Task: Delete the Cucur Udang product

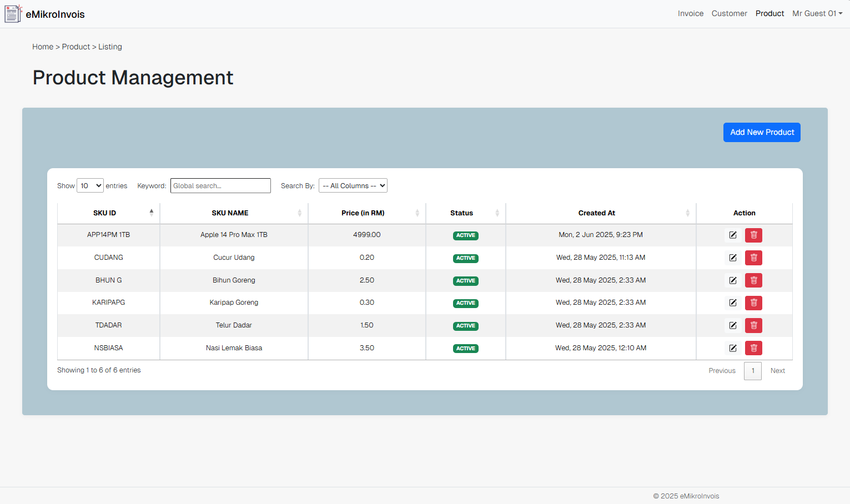Action: (753, 258)
